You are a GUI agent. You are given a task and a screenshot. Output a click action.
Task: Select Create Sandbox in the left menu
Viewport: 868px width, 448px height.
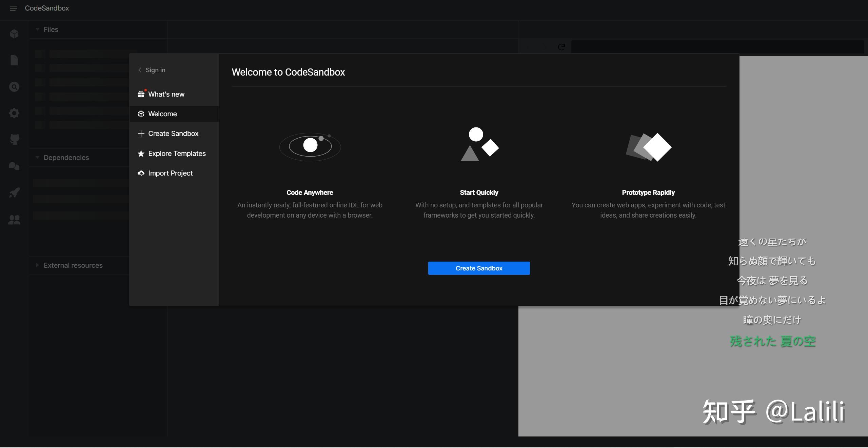tap(173, 134)
